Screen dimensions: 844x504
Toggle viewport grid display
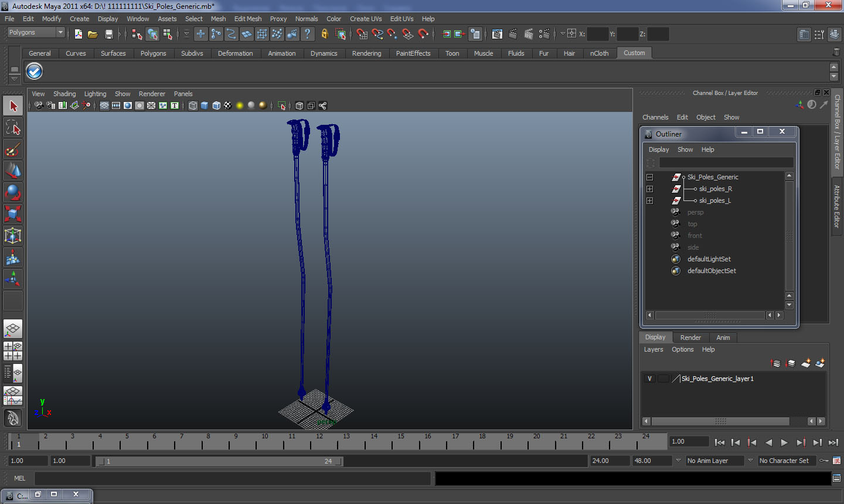(104, 105)
